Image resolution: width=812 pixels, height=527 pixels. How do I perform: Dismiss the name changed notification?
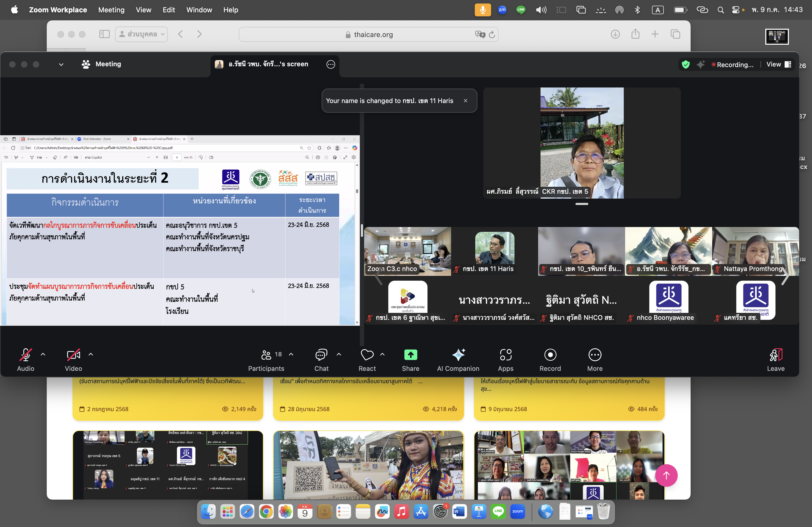tap(465, 101)
